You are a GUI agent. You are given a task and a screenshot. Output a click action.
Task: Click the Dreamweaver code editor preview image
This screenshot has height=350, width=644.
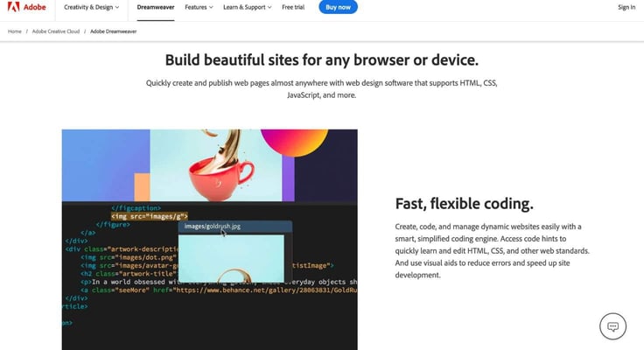tap(209, 240)
